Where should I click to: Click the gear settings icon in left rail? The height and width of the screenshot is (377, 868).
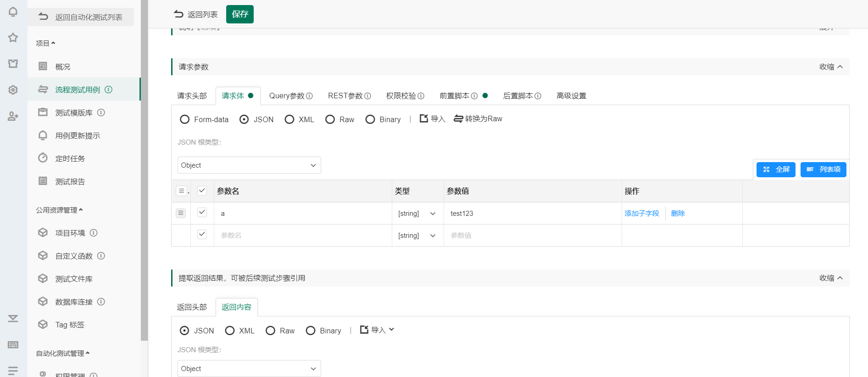click(x=13, y=90)
